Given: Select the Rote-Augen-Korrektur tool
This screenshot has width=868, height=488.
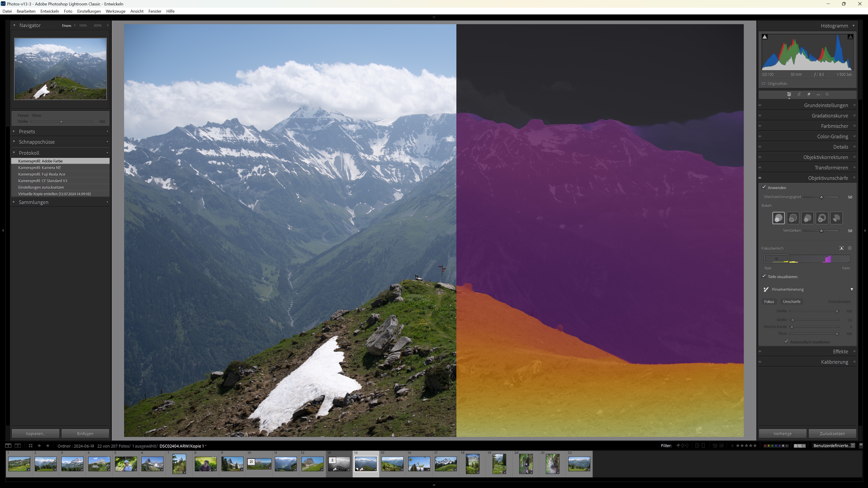Looking at the screenshot, I should click(818, 94).
